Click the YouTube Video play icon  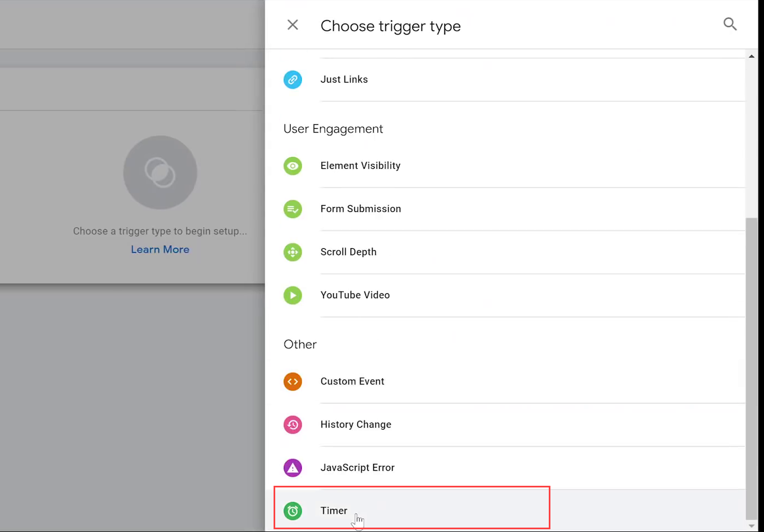pos(293,295)
